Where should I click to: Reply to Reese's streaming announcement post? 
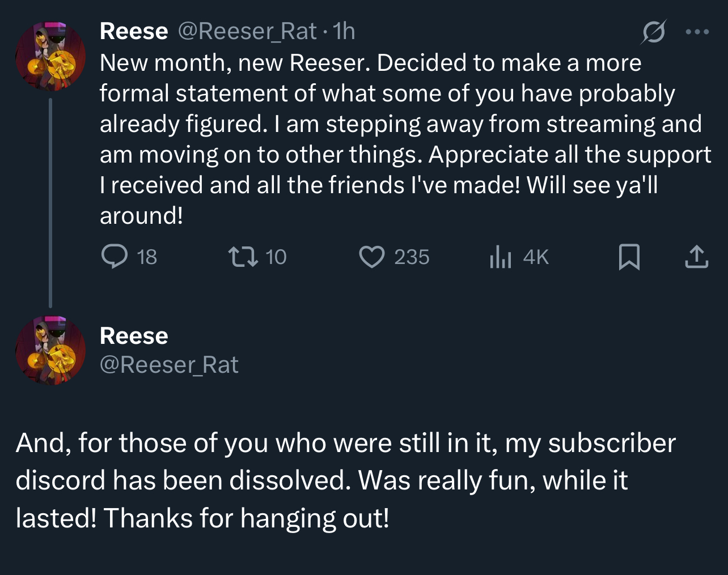115,257
